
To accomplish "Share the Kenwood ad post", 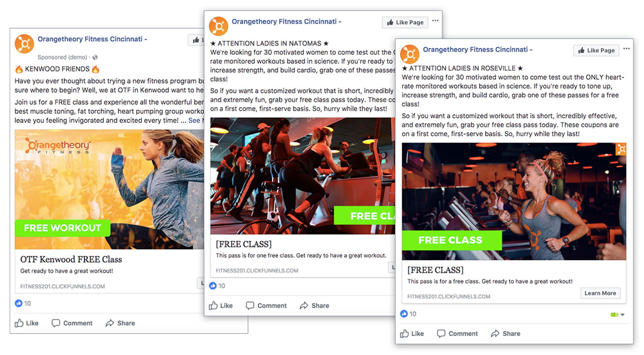I will tap(120, 323).
